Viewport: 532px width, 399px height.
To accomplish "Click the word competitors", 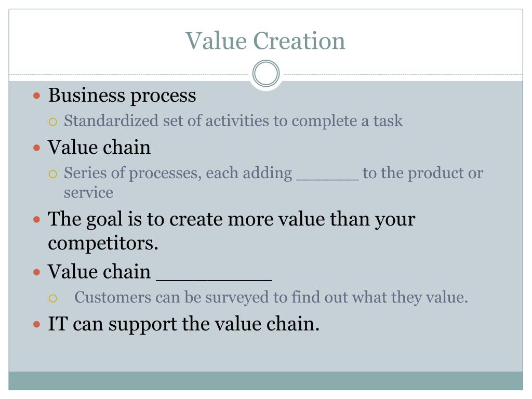I will tap(103, 244).
